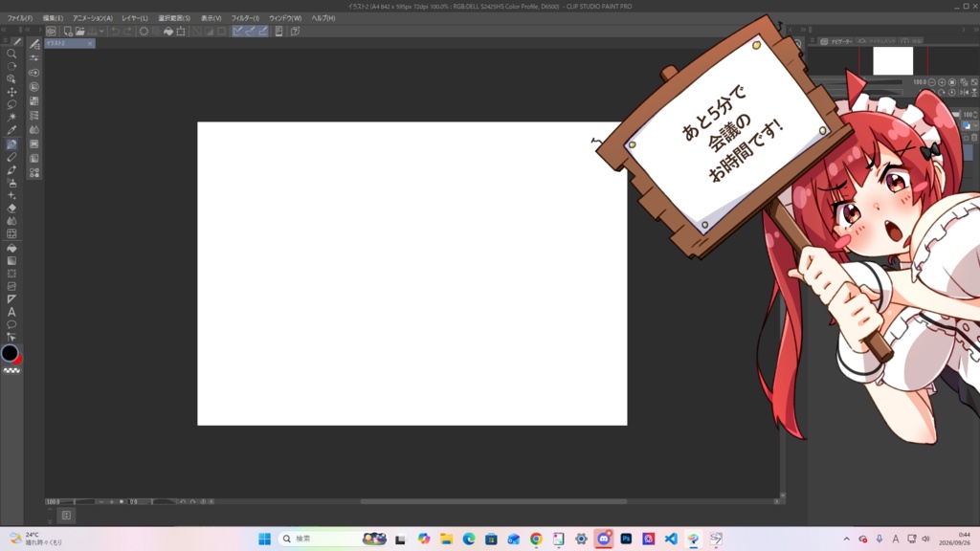
Task: Select the Zoom magnifier tool
Action: coord(11,54)
